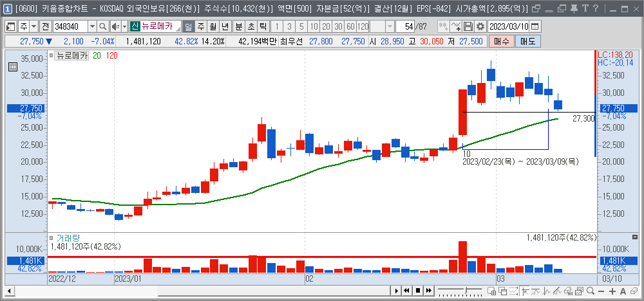This screenshot has width=644, height=301.
Task: Close the volume pane with X icon
Action: coord(634,237)
